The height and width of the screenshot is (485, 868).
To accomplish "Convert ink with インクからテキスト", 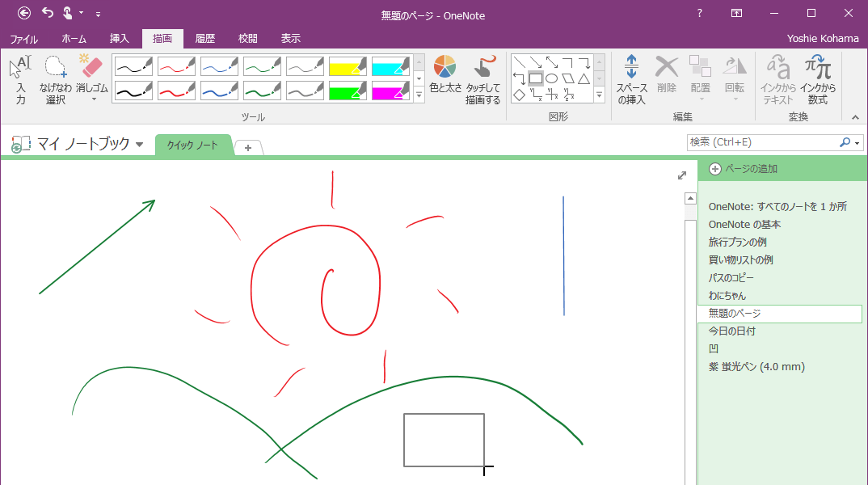I will tap(777, 80).
